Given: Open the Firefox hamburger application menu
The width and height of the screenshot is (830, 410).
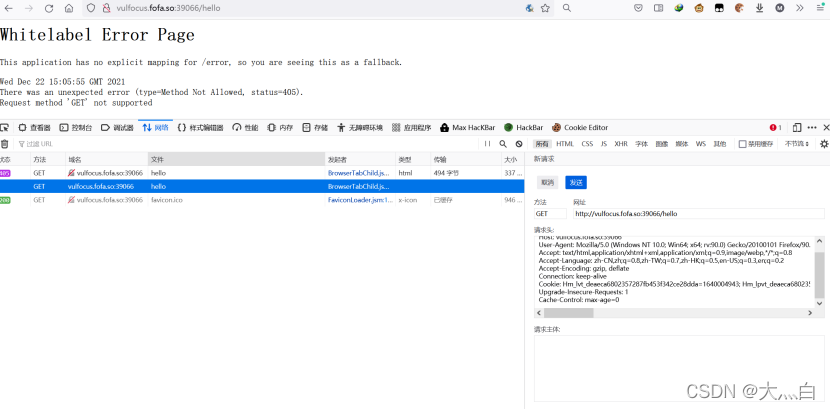Looking at the screenshot, I should pyautogui.click(x=820, y=8).
